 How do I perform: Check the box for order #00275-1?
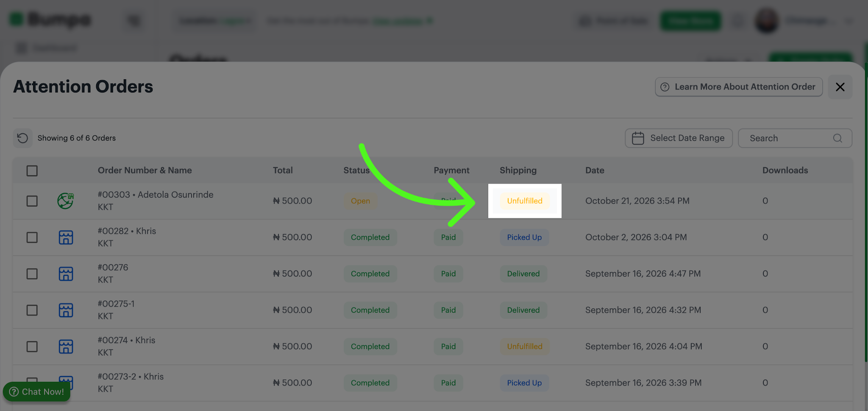(x=32, y=310)
